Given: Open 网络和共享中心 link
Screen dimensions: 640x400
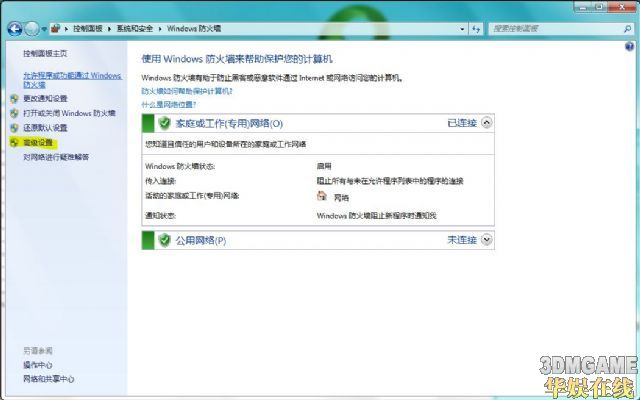Looking at the screenshot, I should tap(49, 379).
